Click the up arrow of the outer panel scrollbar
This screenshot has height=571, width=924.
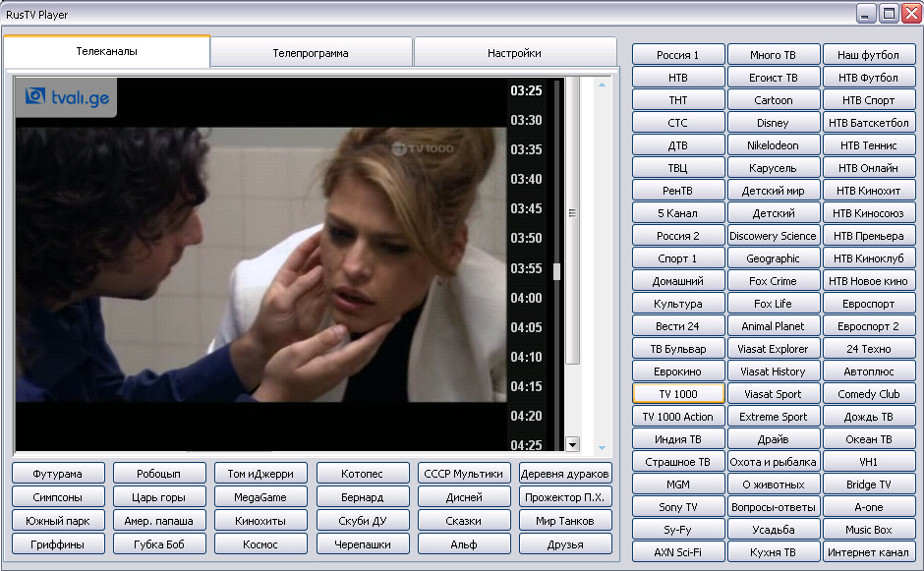(x=602, y=85)
